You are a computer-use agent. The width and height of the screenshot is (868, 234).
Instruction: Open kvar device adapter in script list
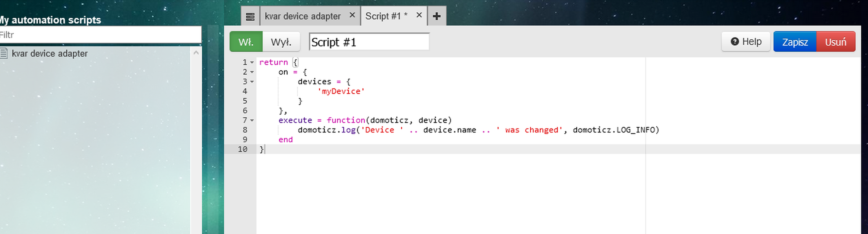[50, 54]
